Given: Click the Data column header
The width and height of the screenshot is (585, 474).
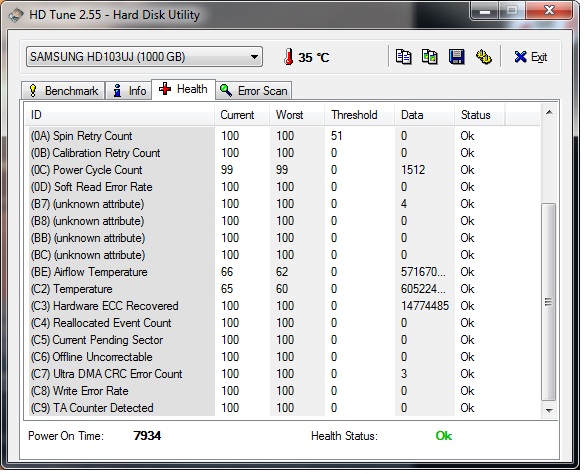Looking at the screenshot, I should coord(425,115).
